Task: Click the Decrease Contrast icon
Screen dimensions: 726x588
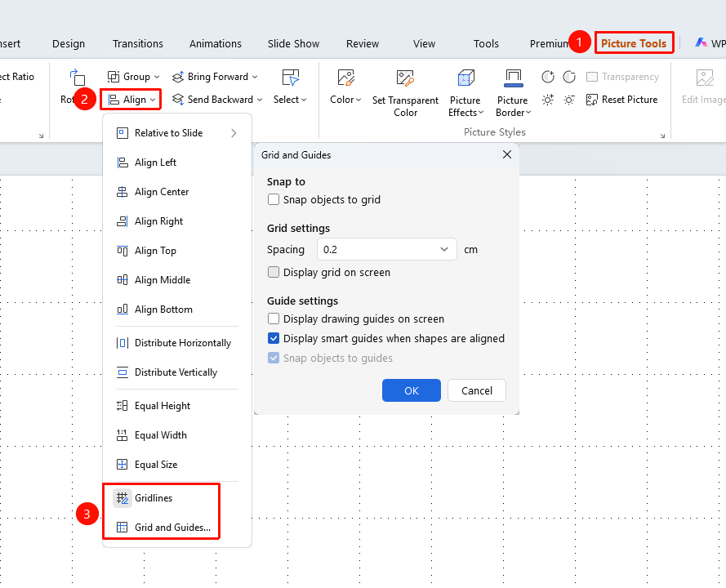Action: (569, 77)
